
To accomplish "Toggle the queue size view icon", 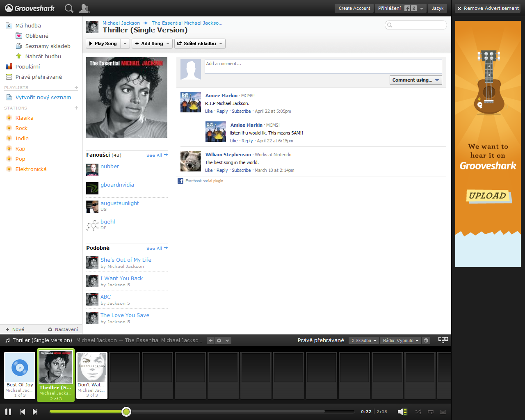I will point(443,340).
